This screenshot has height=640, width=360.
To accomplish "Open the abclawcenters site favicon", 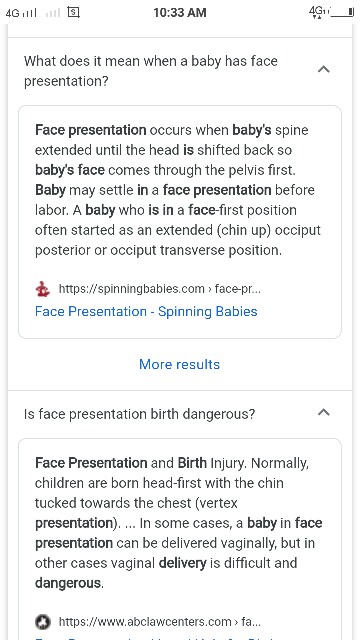I will 43,622.
